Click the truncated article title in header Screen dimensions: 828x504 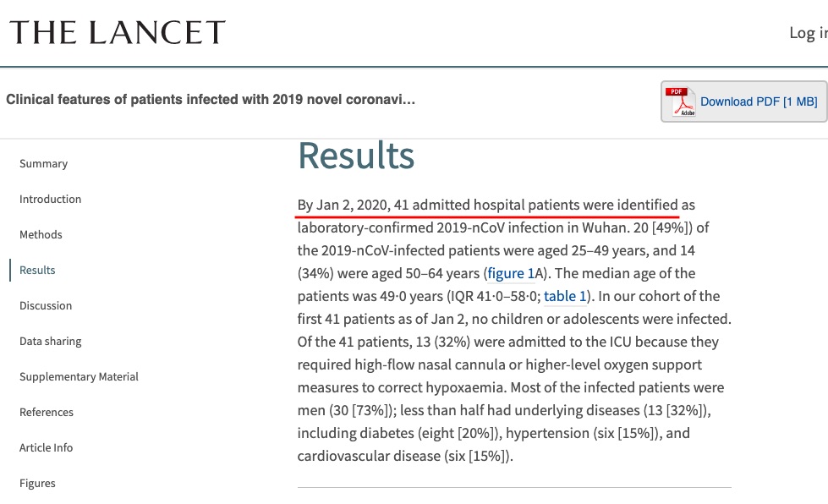211,99
